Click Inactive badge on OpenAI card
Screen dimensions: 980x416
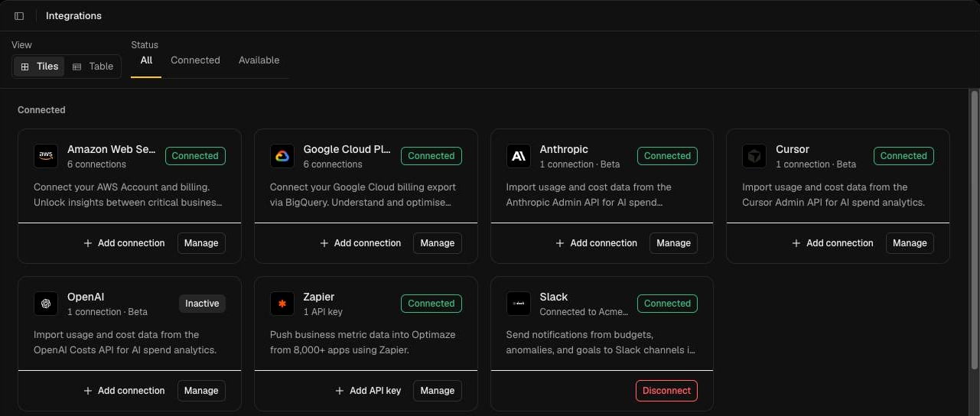(x=202, y=304)
